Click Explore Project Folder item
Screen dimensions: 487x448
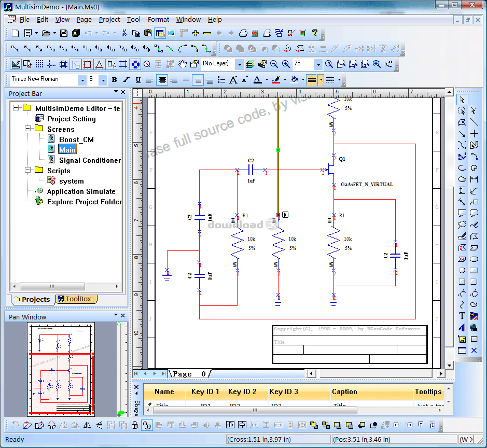point(84,202)
